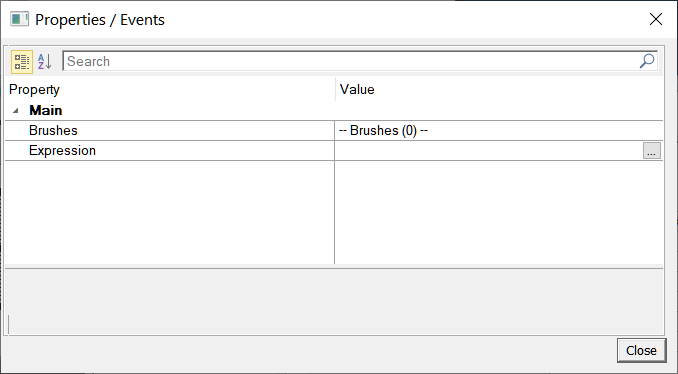
Task: Switch to categorized property view
Action: pos(21,62)
